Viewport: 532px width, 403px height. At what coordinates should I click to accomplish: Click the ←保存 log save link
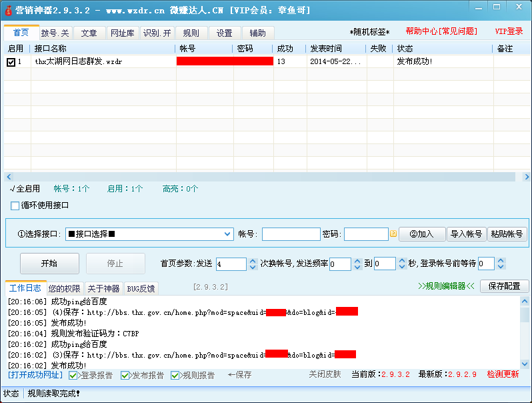tap(240, 375)
